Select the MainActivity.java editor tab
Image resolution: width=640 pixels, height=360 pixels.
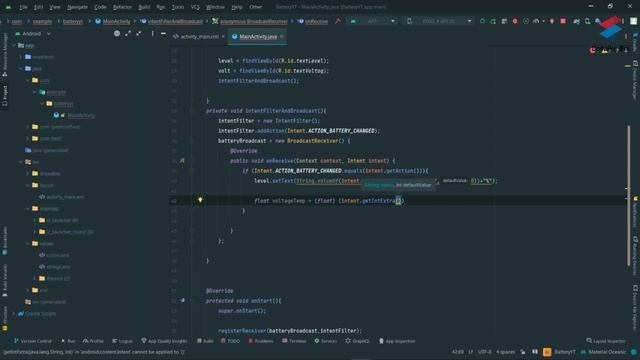(258, 37)
